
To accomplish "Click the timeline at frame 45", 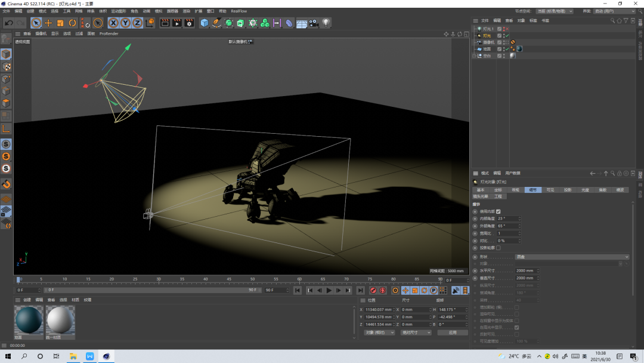I will [229, 279].
